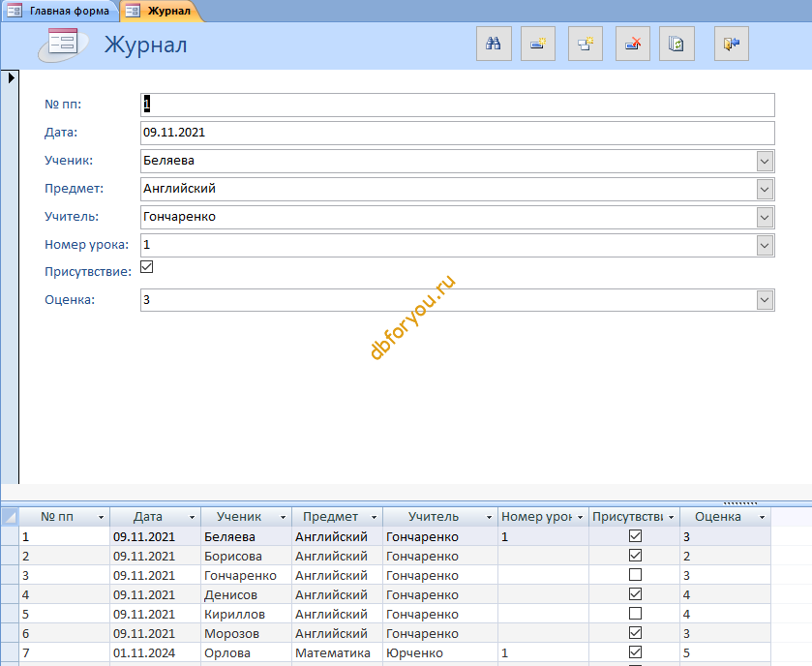812x666 pixels.
Task: Click the duplicate record button
Action: click(586, 44)
